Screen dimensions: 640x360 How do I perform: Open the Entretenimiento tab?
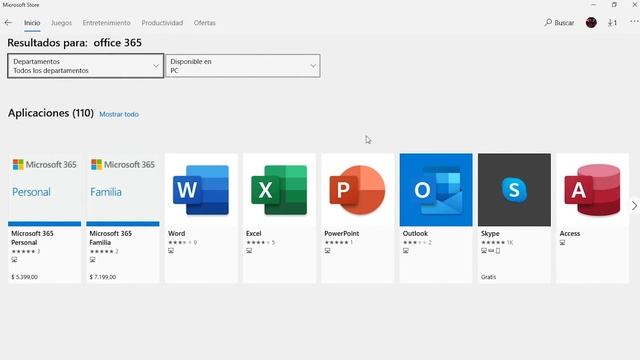pyautogui.click(x=107, y=23)
